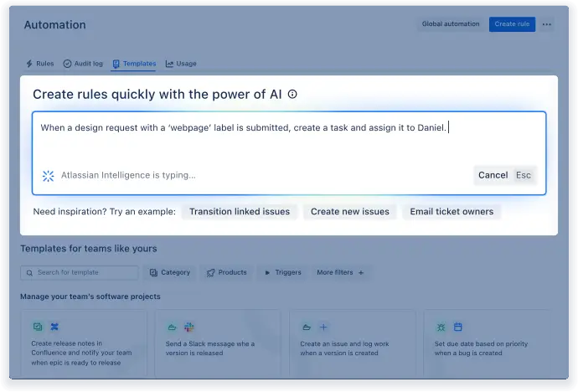Expand More filters

tap(340, 272)
